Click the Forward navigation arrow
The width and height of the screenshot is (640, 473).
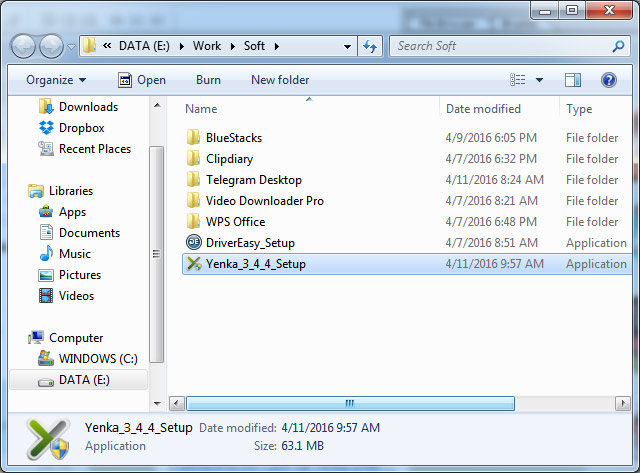[51, 46]
